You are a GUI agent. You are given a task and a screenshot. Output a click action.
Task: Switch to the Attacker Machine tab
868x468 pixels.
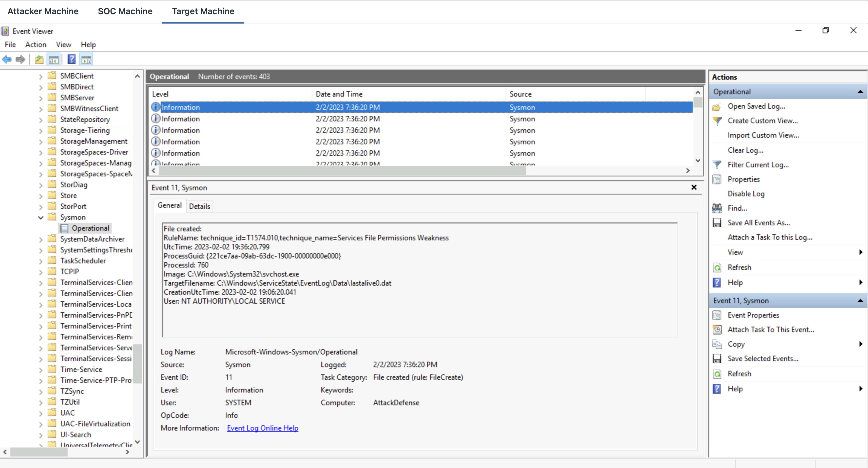tap(43, 11)
